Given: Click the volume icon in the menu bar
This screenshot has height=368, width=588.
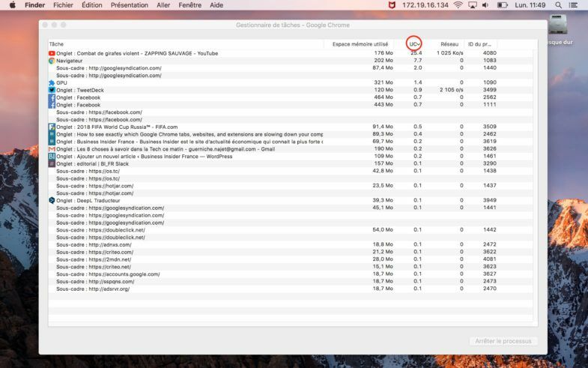Looking at the screenshot, I should 485,5.
